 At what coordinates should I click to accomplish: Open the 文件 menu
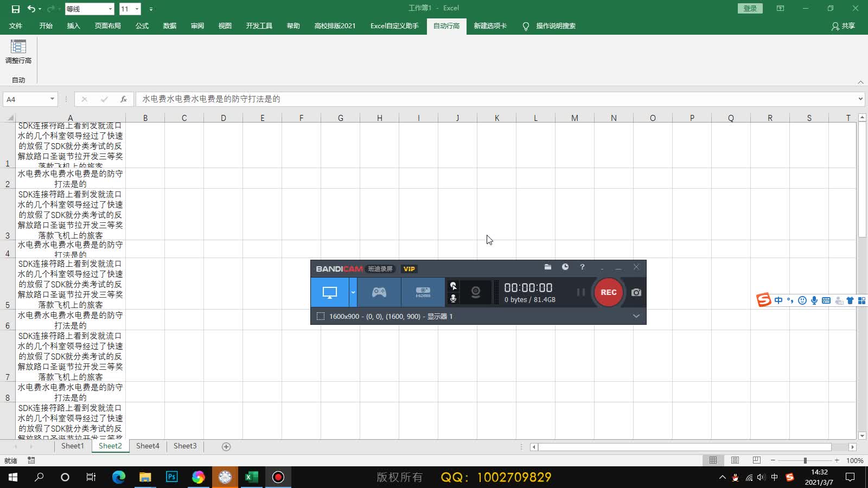click(16, 26)
